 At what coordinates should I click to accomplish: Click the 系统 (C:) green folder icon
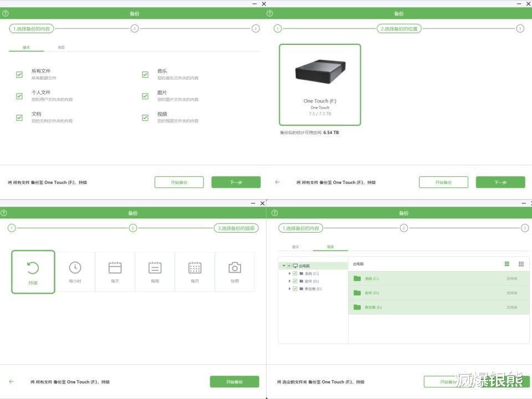pyautogui.click(x=357, y=279)
